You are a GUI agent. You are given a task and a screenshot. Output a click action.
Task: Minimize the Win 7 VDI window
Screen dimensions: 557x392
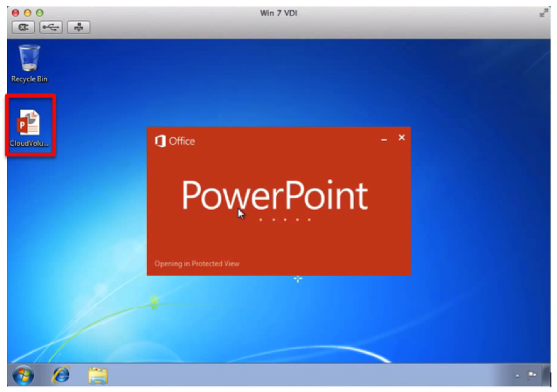click(27, 13)
